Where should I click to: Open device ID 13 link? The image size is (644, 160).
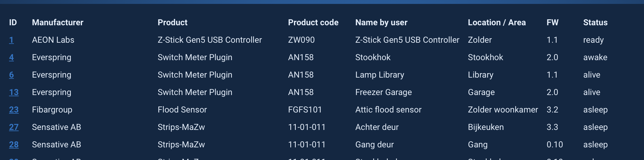tap(14, 92)
